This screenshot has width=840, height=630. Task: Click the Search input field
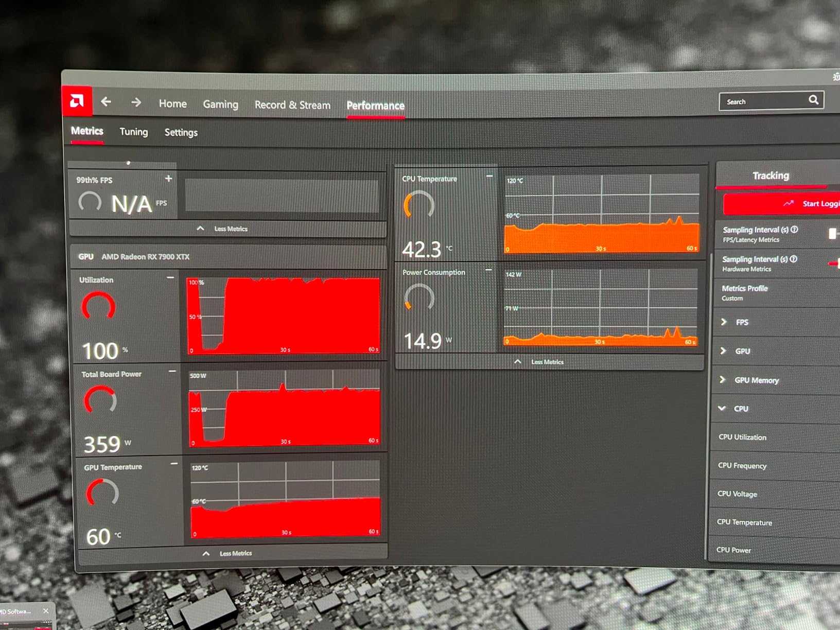point(771,101)
